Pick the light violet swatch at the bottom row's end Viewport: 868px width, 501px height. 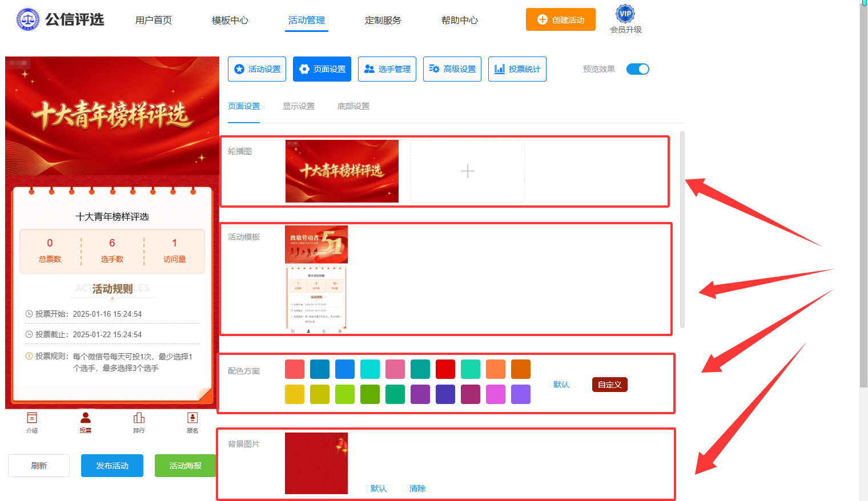coord(521,394)
